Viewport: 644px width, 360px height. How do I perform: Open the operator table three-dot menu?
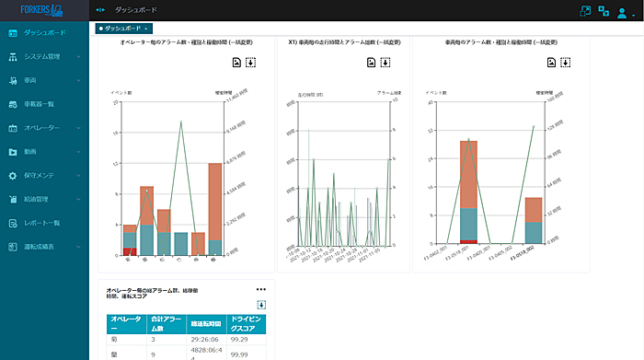(260, 289)
